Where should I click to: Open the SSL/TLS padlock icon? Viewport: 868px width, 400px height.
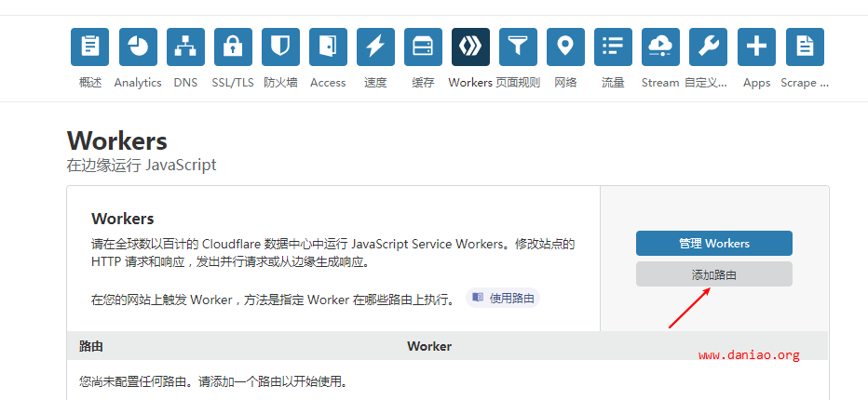(233, 47)
